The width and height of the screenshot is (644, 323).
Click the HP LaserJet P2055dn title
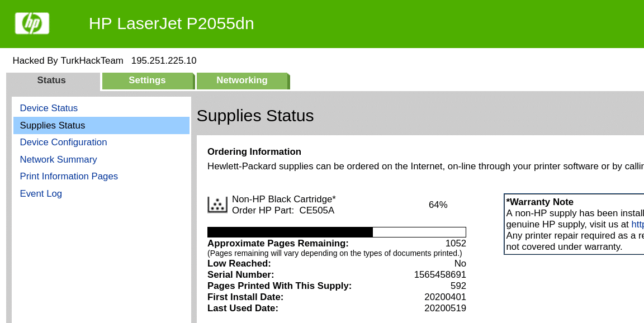[x=171, y=23]
